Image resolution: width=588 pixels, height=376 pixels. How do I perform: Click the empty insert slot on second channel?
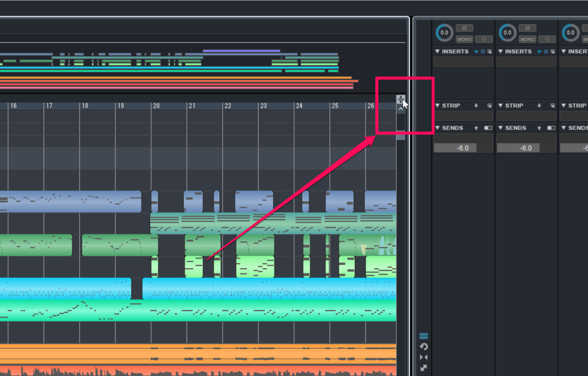[526, 62]
